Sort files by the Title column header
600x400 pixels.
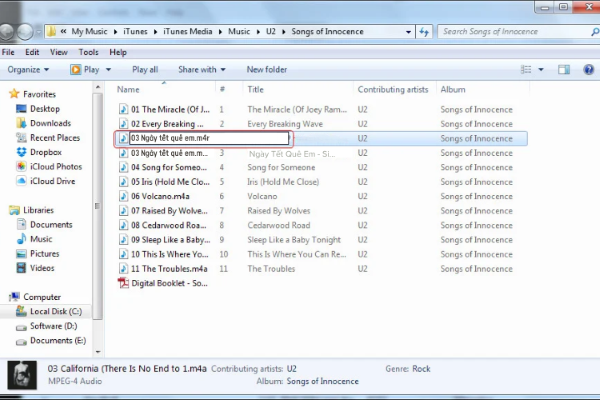256,90
